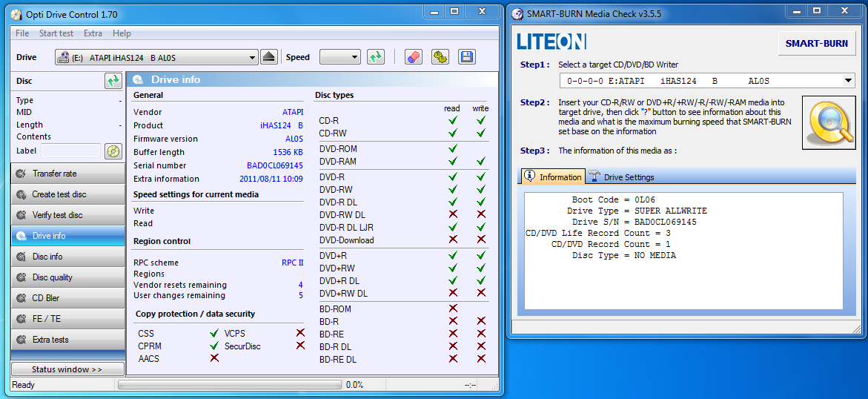Click the CD/DVD Life Record Count line
Viewport: 868px width, 399px height.
point(598,233)
